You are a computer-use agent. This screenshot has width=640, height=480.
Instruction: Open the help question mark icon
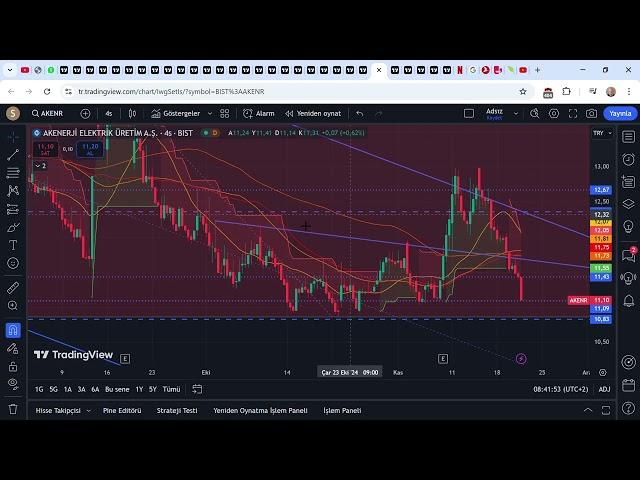pos(629,408)
